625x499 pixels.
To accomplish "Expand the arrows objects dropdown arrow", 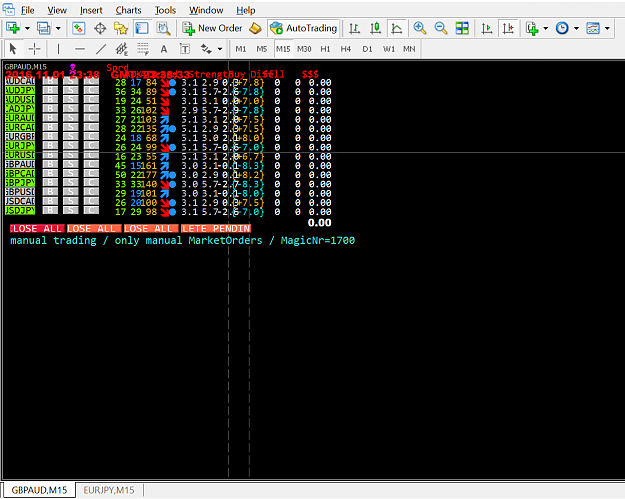I will coord(220,49).
